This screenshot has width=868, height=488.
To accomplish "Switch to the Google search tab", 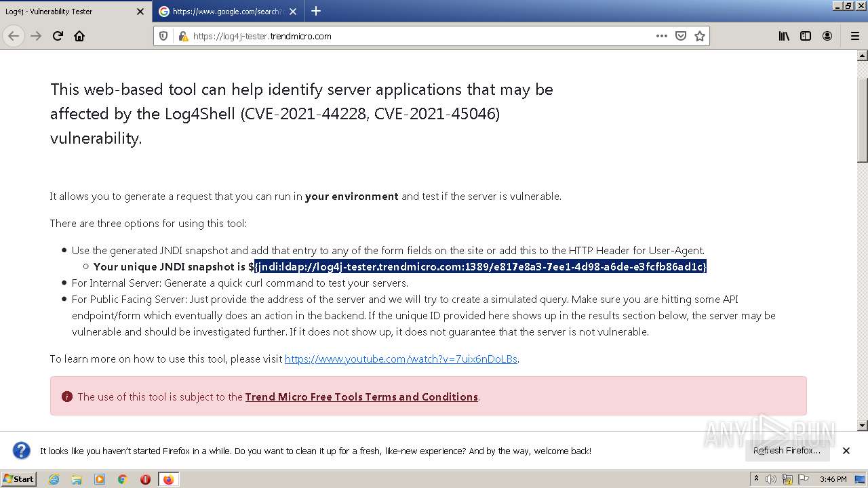I will 229,12.
